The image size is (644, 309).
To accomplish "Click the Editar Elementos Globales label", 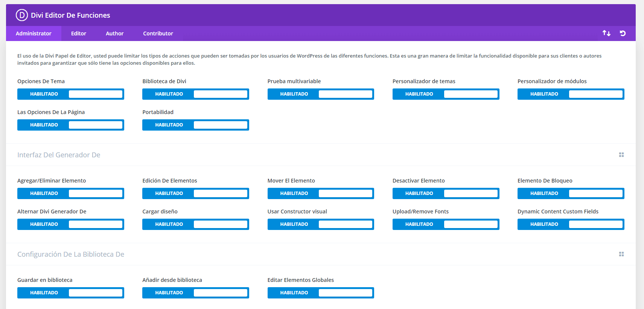I will pos(301,280).
